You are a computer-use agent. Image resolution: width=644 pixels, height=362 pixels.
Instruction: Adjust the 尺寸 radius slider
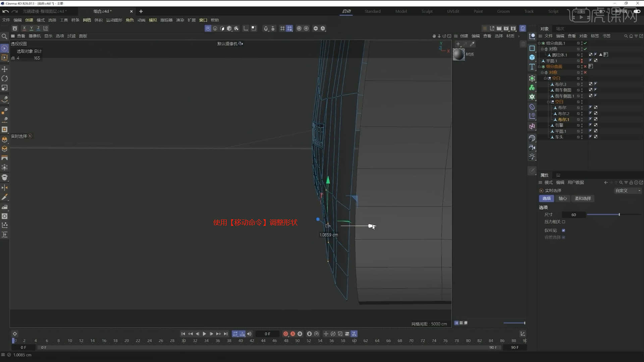click(x=614, y=215)
